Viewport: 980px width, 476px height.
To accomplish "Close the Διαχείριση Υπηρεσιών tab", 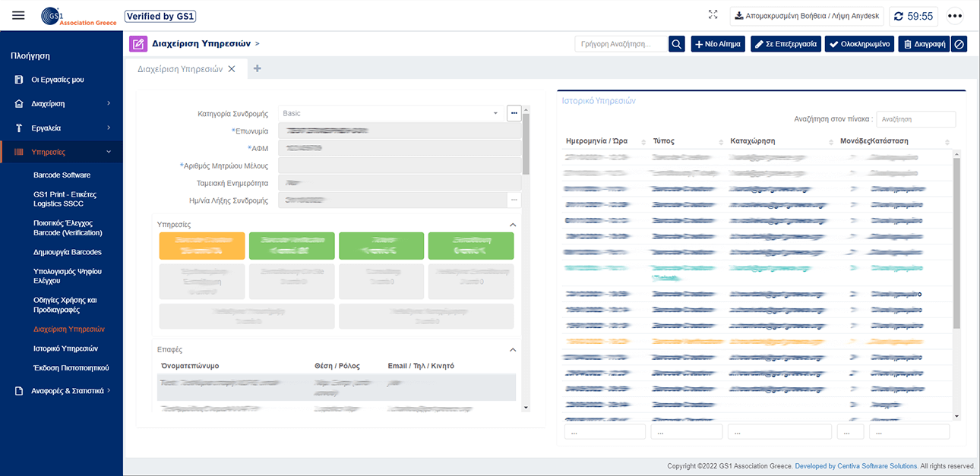I will (232, 68).
